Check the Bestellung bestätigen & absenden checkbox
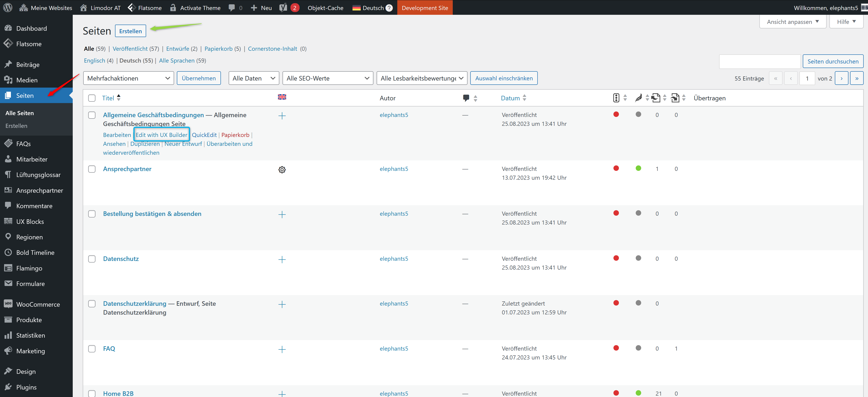This screenshot has height=397, width=868. pyautogui.click(x=92, y=214)
